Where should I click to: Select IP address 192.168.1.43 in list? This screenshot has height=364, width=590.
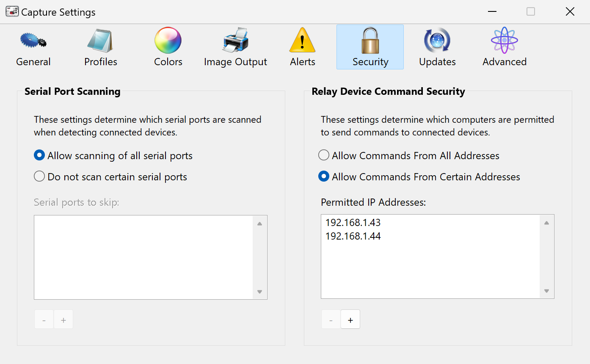click(x=353, y=223)
